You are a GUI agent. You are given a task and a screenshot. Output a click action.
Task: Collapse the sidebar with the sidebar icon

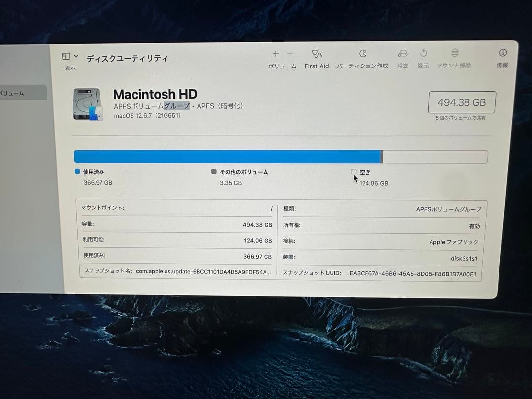pos(66,55)
